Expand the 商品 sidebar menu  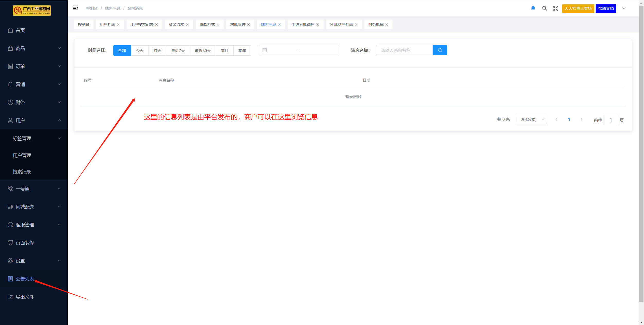[x=34, y=48]
